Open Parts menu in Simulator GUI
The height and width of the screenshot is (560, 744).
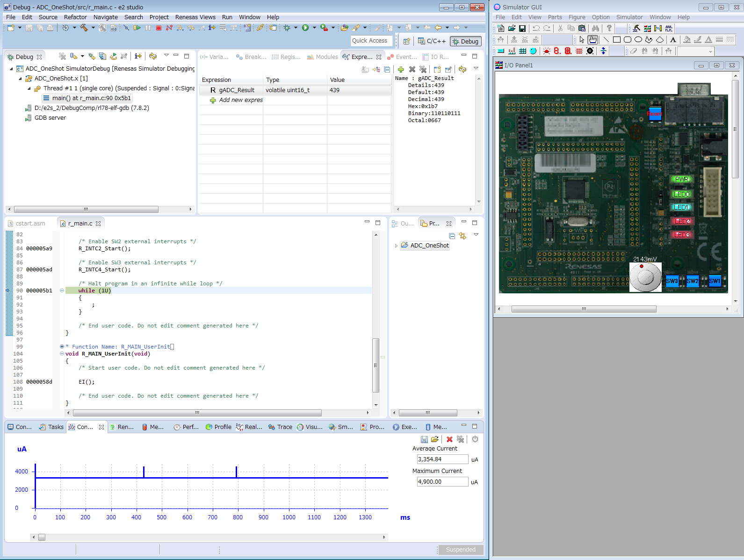(x=555, y=17)
